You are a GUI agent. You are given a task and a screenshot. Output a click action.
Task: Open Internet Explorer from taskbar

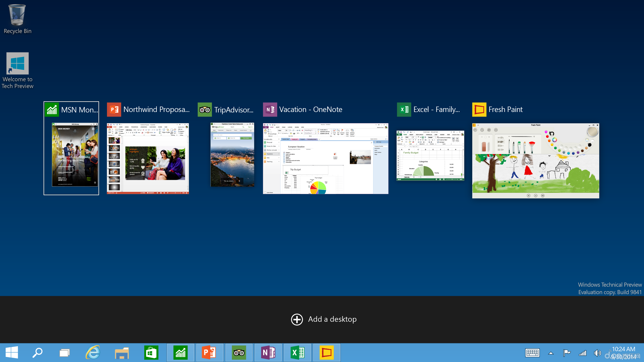(x=93, y=353)
